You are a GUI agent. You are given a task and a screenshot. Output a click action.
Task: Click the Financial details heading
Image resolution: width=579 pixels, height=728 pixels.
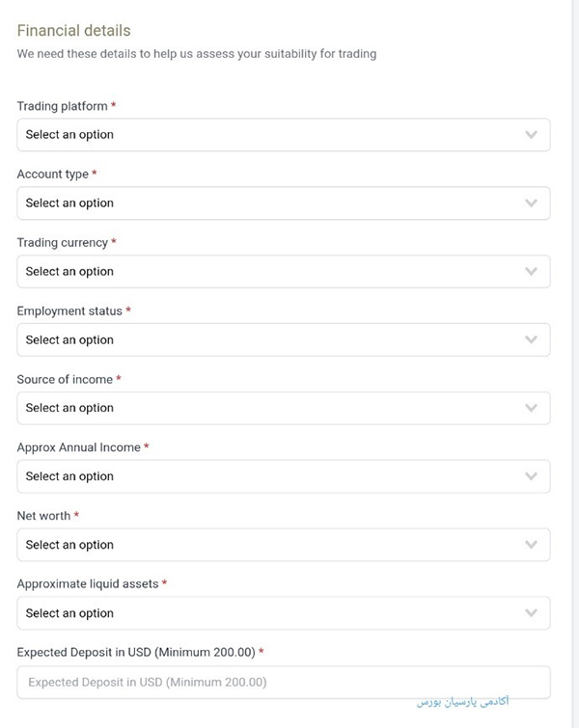[73, 31]
